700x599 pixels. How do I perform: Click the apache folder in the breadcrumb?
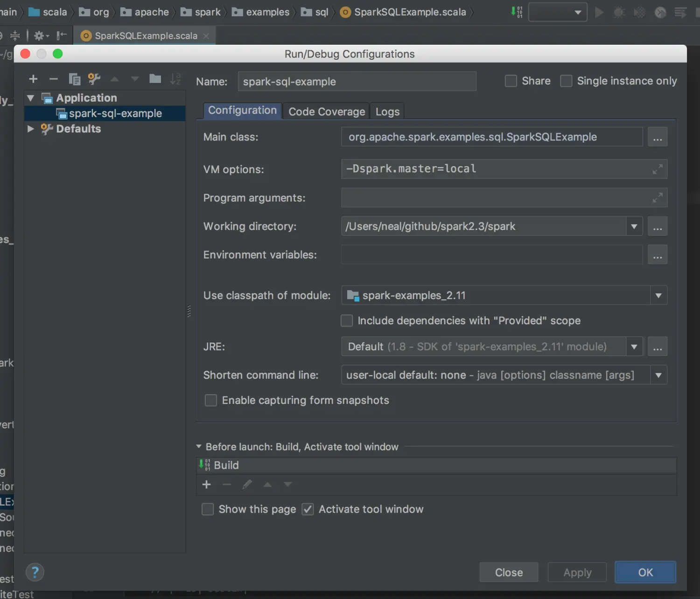tap(145, 12)
